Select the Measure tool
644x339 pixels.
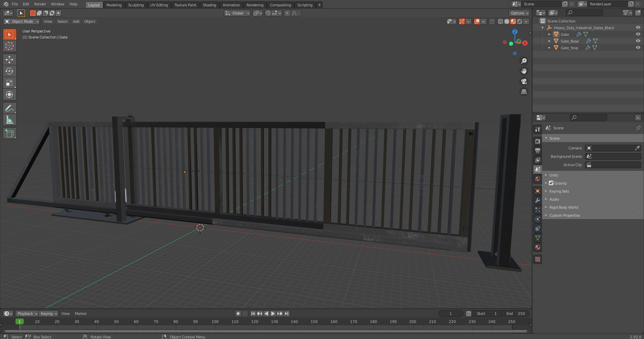(x=9, y=120)
